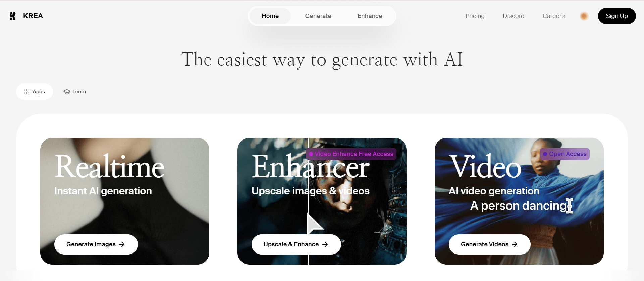Screen dimensions: 644x281
Task: Click the Open Access badge
Action: pos(565,154)
